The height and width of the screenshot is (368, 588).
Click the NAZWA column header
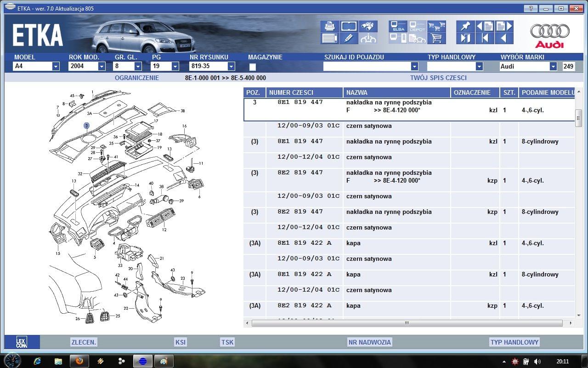(x=397, y=92)
